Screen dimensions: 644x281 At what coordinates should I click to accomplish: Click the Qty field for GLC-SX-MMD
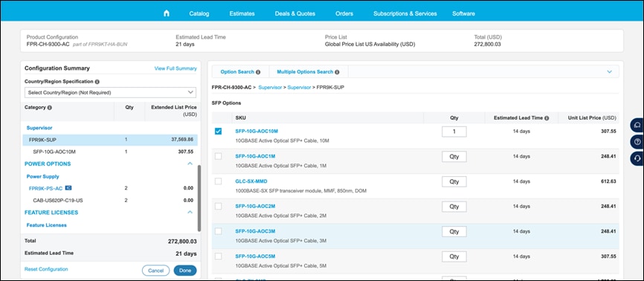(454, 181)
